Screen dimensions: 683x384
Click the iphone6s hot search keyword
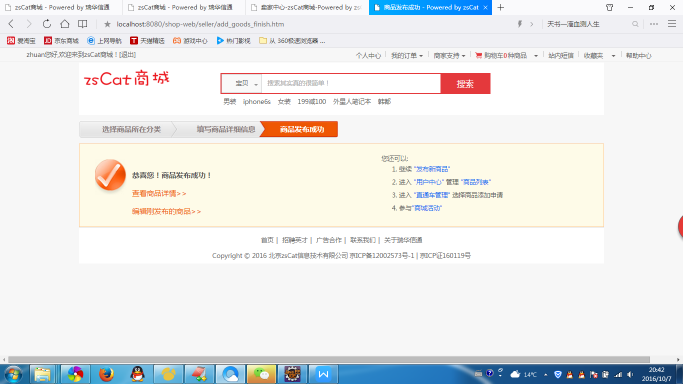257,101
